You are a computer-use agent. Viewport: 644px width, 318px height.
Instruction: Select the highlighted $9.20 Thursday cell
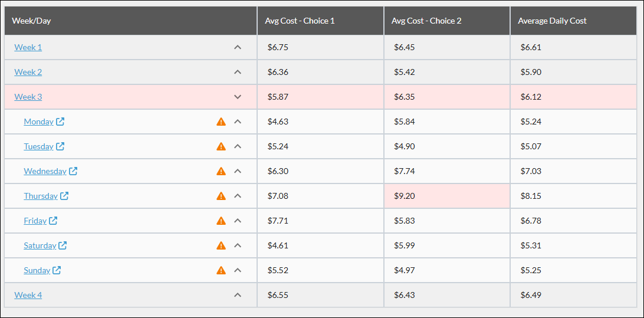tap(447, 196)
